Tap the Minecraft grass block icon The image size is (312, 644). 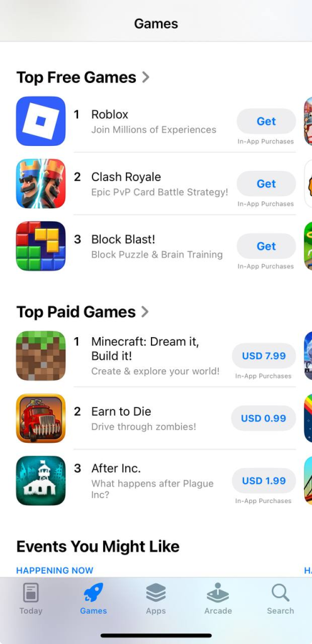(x=41, y=356)
